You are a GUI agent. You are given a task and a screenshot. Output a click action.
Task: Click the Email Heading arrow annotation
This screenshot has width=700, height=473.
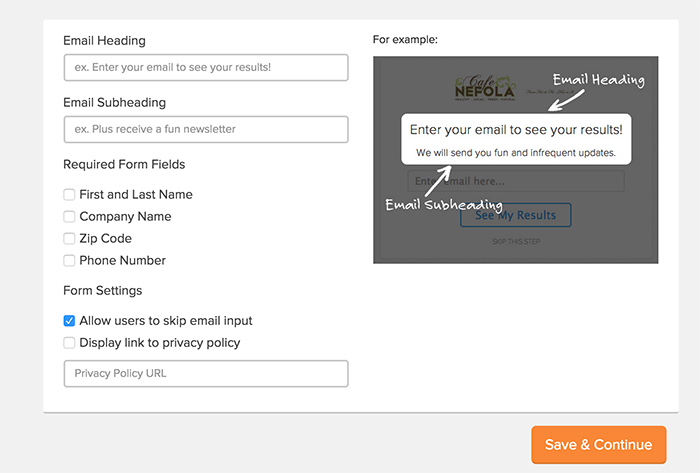click(x=566, y=100)
